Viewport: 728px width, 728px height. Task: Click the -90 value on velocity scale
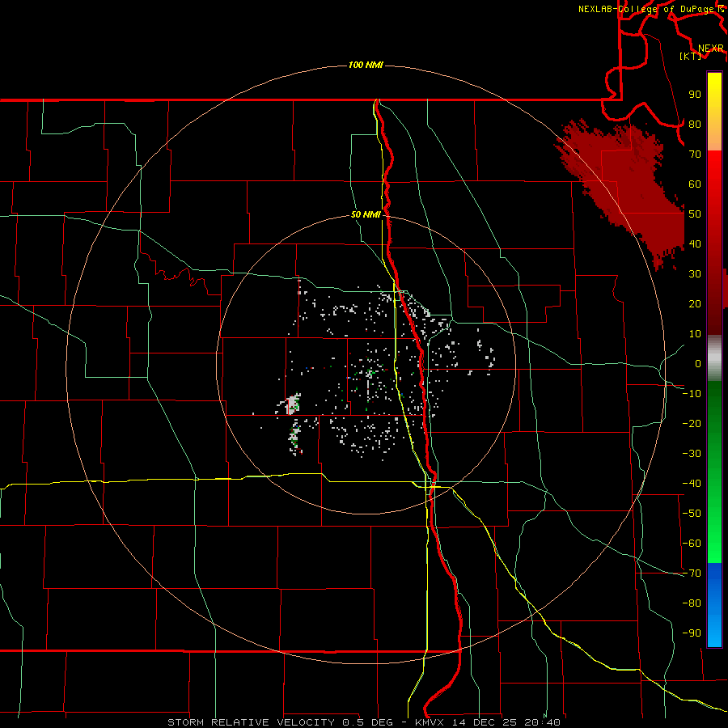(692, 633)
